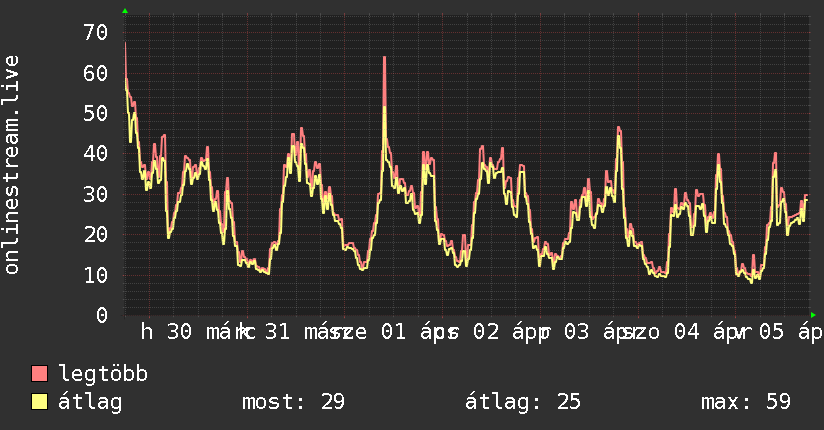824x430 pixels.
Task: Click the x-axis date label 04
Action: point(687,332)
